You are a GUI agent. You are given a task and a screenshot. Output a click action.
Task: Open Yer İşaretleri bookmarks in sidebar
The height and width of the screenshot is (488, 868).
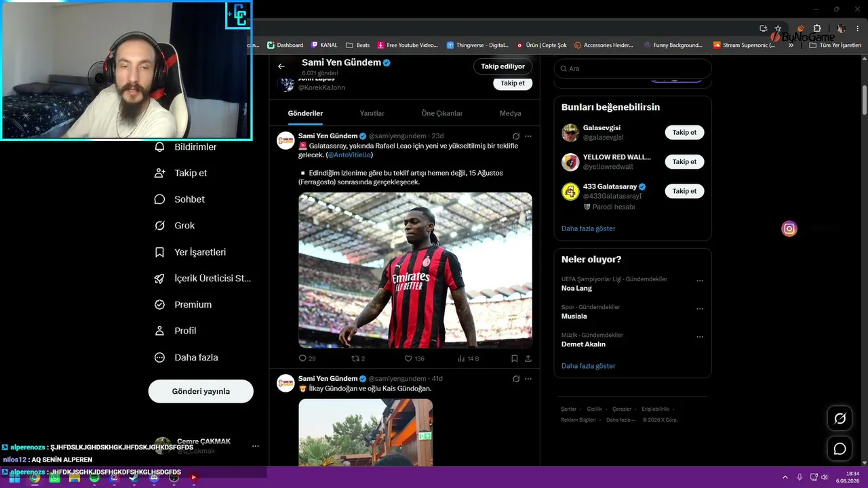coord(190,252)
